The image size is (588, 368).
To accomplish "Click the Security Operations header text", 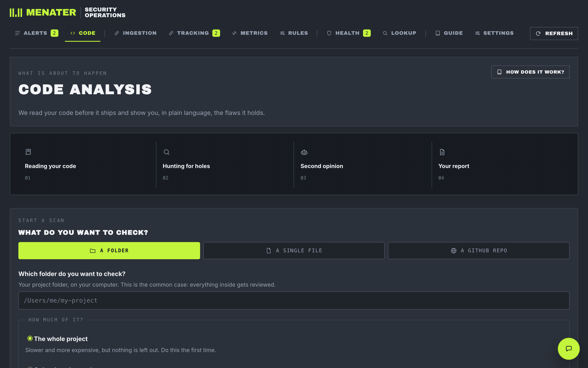I will pos(105,13).
